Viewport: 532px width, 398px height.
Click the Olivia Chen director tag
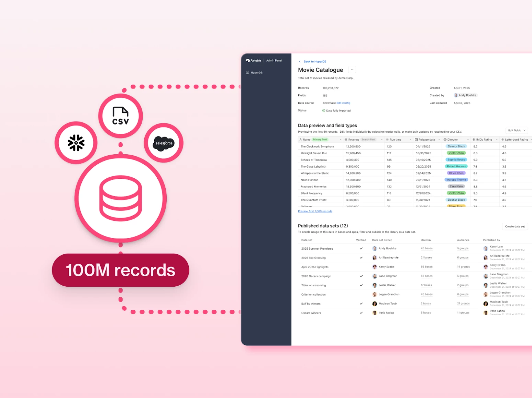click(456, 173)
